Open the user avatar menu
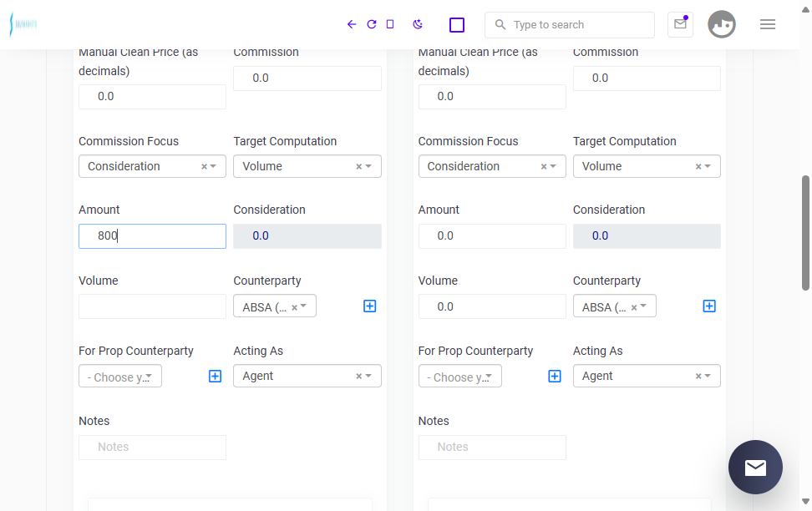This screenshot has width=812, height=511. [722, 24]
